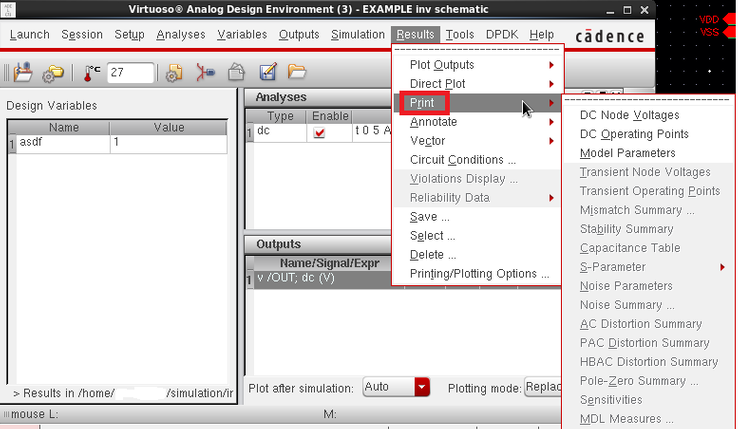Select Stability Summary entry

[626, 229]
